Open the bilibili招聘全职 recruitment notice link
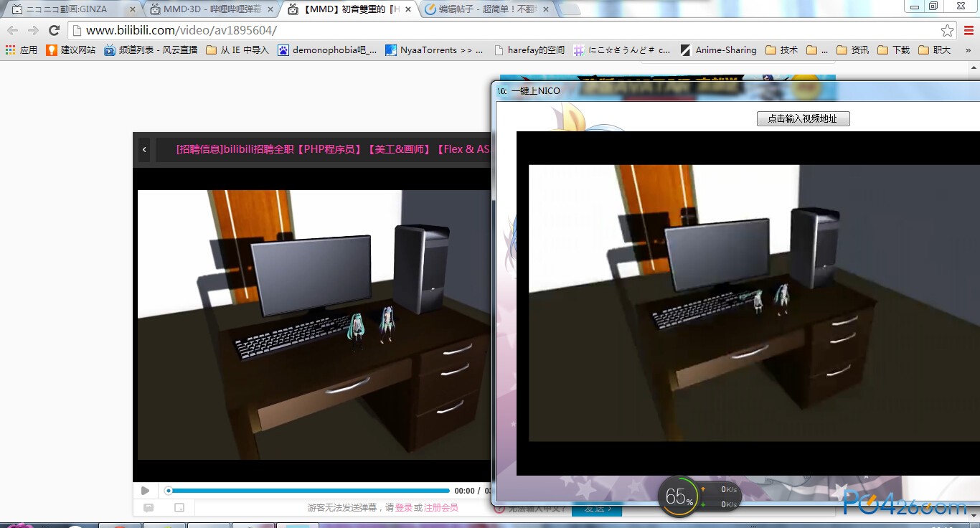The height and width of the screenshot is (528, 980). click(x=332, y=149)
